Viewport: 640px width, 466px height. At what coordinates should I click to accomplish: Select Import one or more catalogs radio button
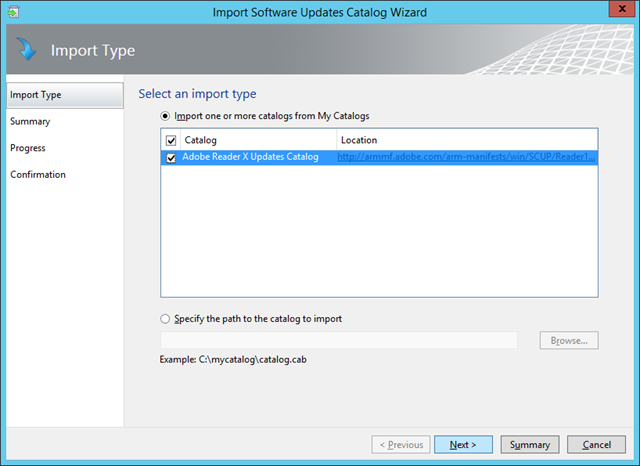(165, 116)
